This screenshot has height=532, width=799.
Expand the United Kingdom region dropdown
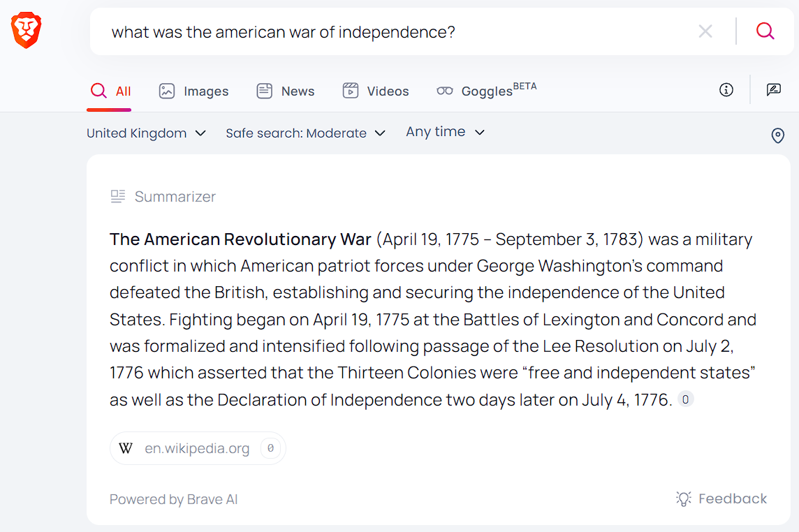tap(146, 133)
